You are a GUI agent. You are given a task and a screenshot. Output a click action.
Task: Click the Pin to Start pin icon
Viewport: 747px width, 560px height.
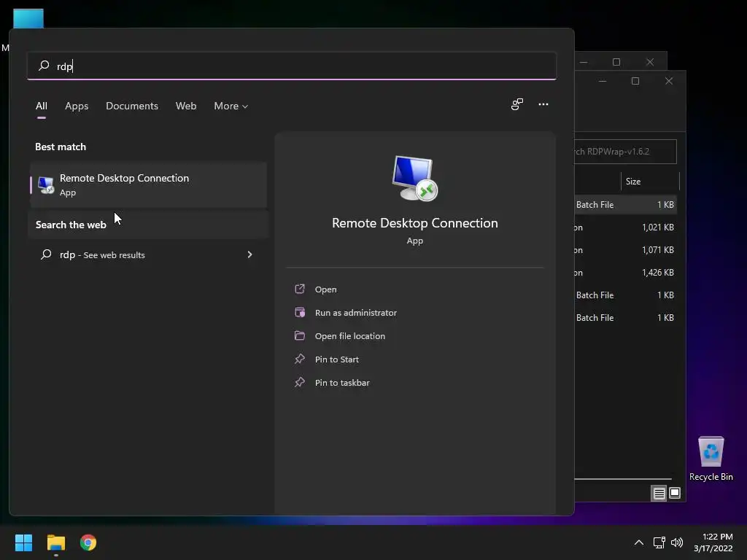pyautogui.click(x=300, y=359)
